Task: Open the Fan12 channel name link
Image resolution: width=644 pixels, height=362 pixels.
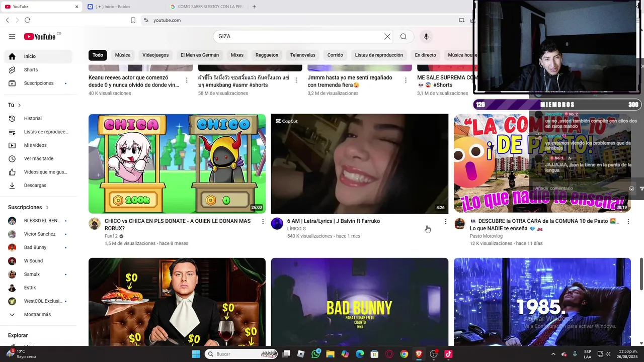Action: click(x=111, y=236)
